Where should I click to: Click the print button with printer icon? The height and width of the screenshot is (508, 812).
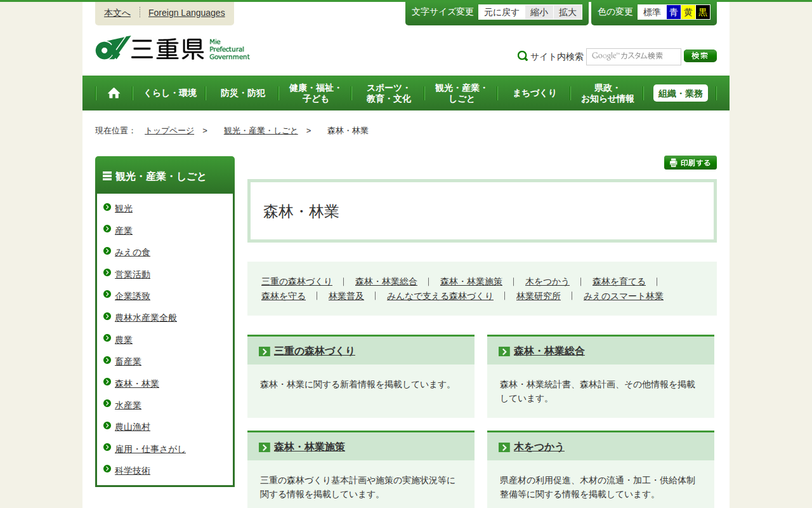pos(690,163)
